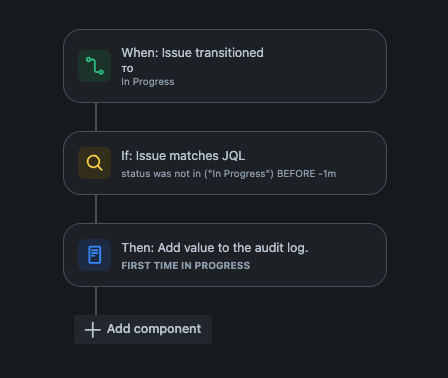448x378 pixels.
Task: Click the green issue transition trigger icon
Action: click(94, 66)
